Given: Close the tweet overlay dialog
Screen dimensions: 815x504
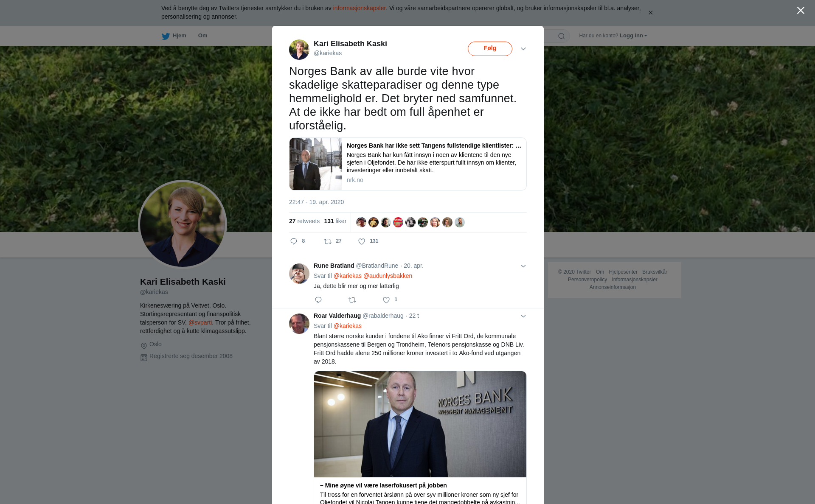Looking at the screenshot, I should tap(801, 11).
